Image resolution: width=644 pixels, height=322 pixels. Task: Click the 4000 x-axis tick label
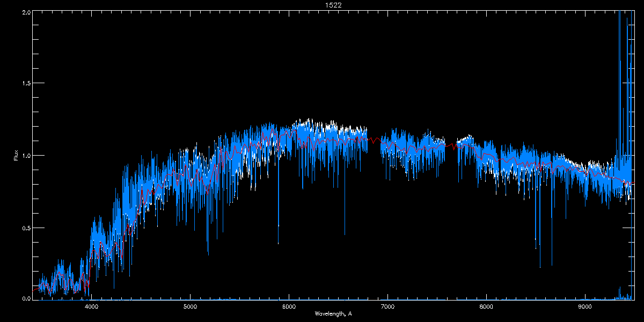91,306
